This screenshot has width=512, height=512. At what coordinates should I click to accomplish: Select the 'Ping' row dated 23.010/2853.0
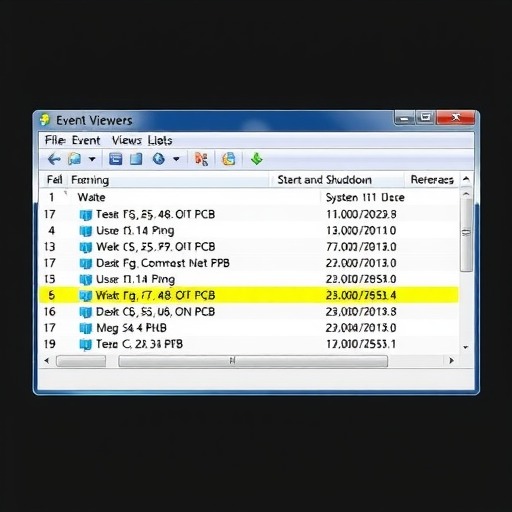pyautogui.click(x=249, y=279)
